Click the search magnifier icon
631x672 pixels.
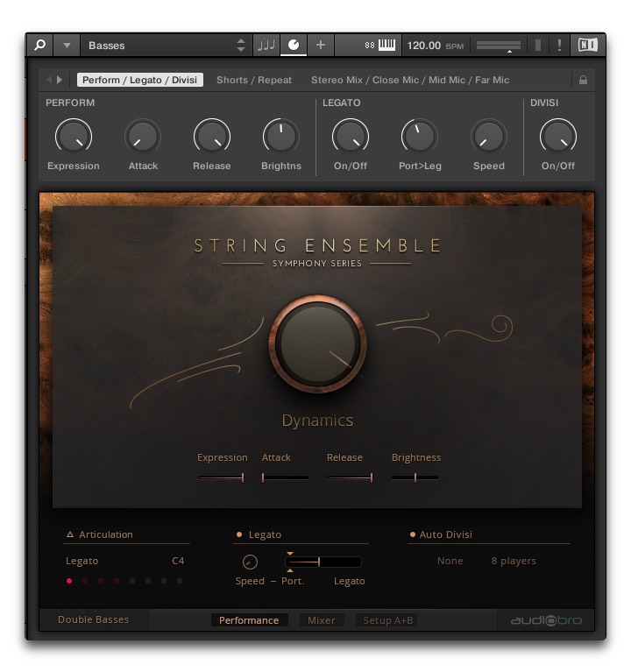coord(39,45)
